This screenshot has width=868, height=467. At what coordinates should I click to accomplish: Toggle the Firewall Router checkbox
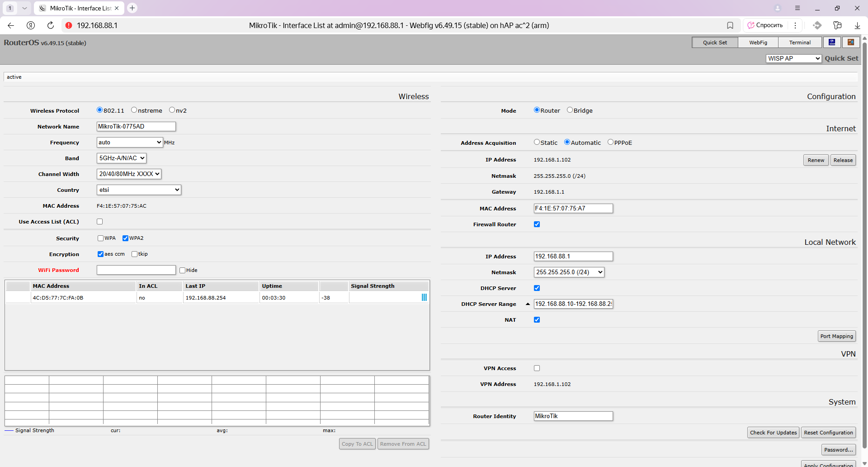(537, 224)
